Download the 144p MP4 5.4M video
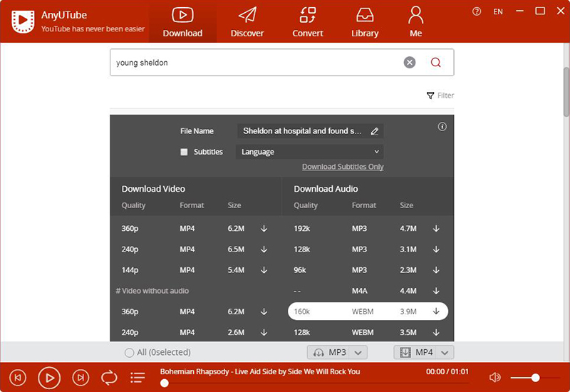The height and width of the screenshot is (392, 570). click(264, 270)
